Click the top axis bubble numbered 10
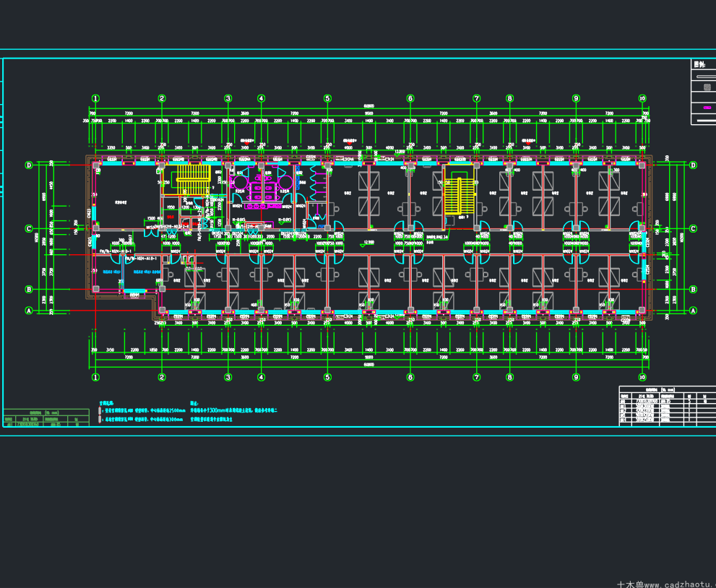Screen dimensions: 716x588 [x=642, y=98]
